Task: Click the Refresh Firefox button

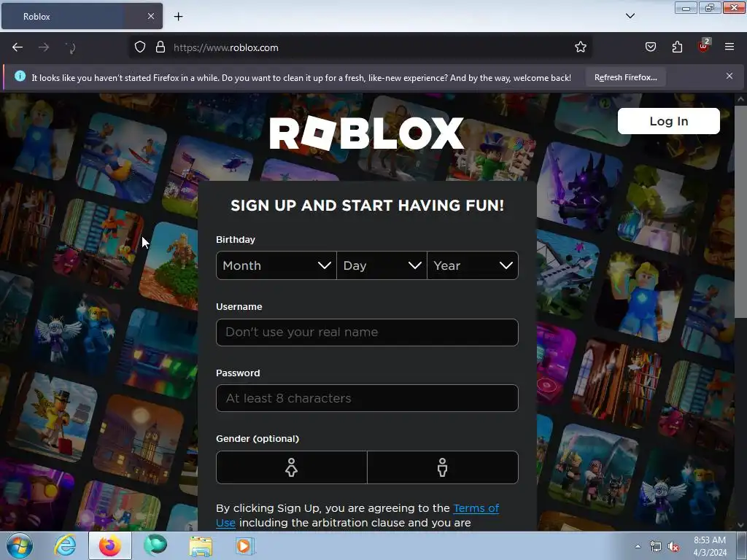Action: 625,77
